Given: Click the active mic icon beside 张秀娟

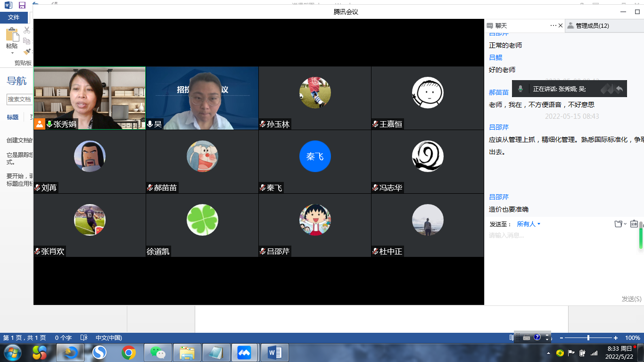Looking at the screenshot, I should pyautogui.click(x=49, y=124).
